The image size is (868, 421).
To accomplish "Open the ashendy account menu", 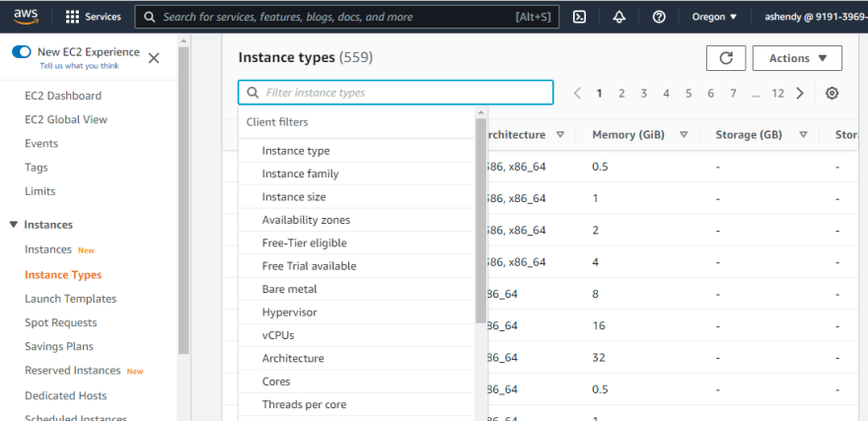I will [x=816, y=17].
